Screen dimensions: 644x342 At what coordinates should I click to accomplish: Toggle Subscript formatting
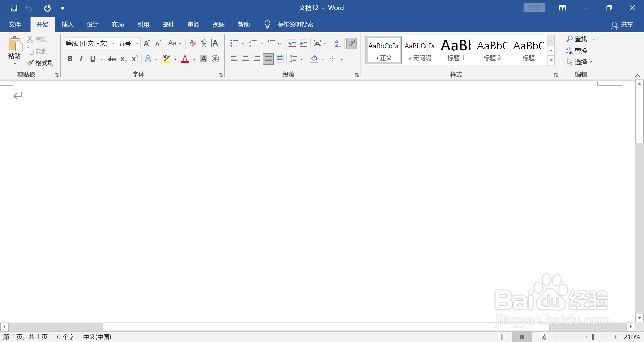(x=123, y=59)
